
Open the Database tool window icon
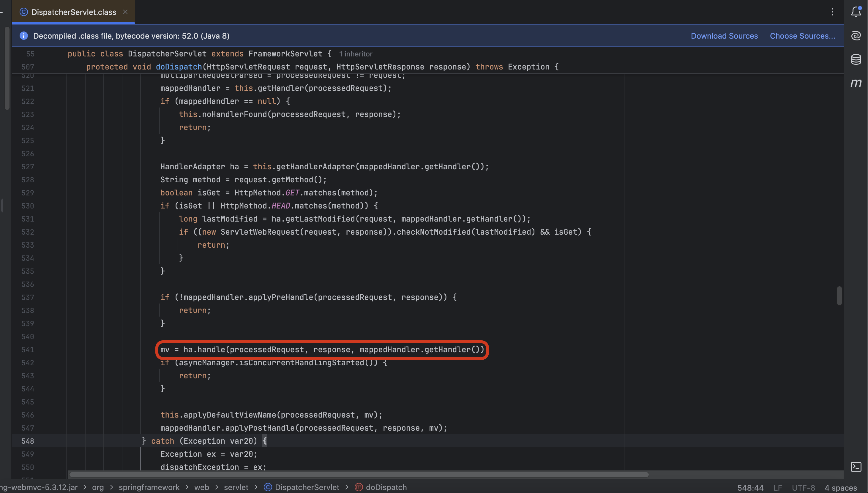coord(856,59)
